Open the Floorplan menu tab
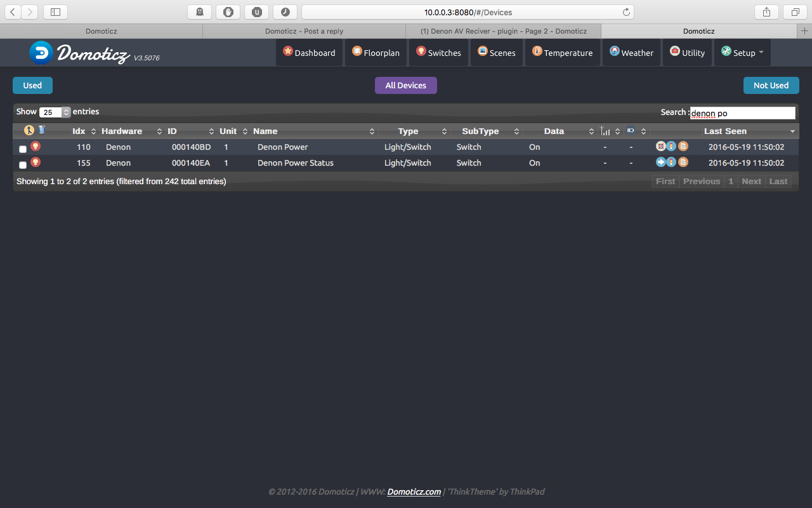The image size is (812, 508). [x=376, y=53]
